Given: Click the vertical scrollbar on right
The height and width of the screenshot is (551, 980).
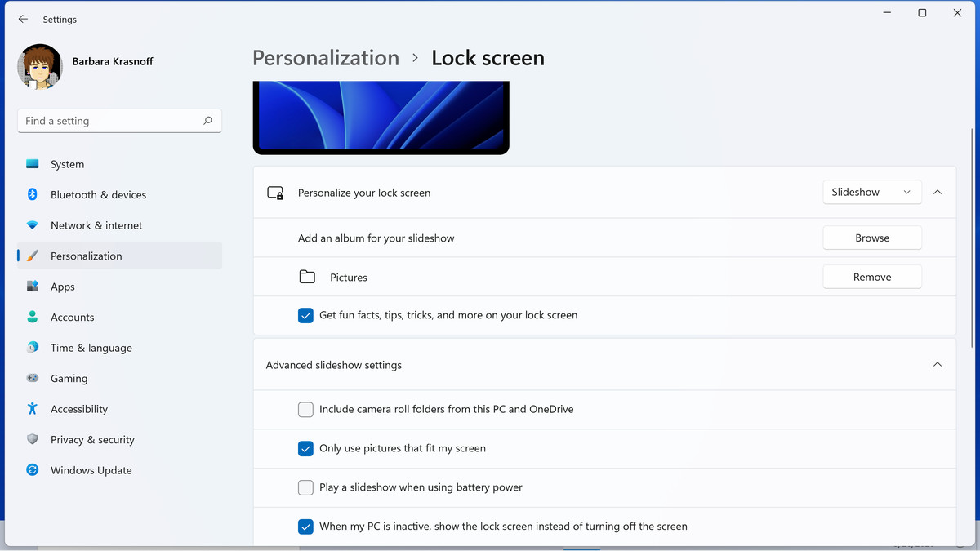Looking at the screenshot, I should click(x=971, y=237).
